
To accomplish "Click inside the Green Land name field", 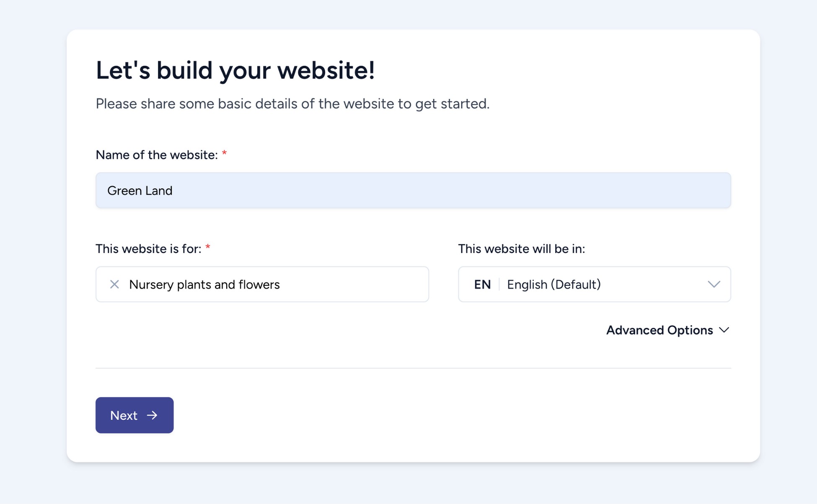I will 413,190.
